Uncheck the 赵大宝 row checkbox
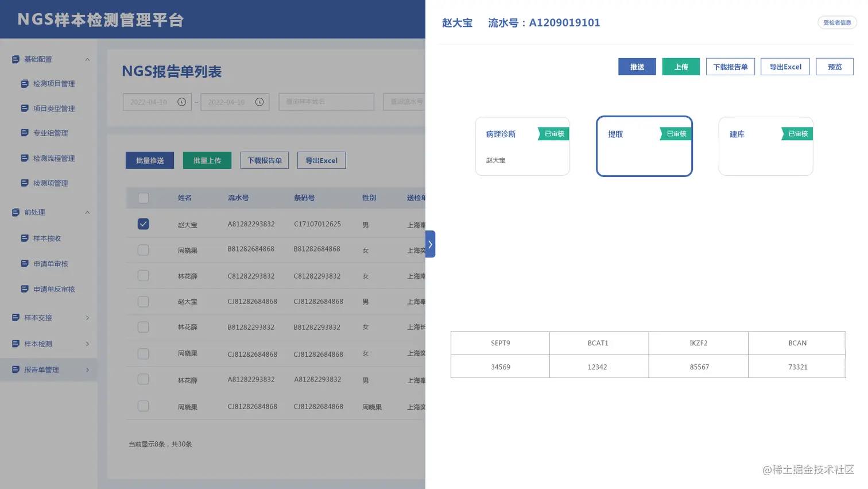This screenshot has height=489, width=868. click(x=143, y=224)
